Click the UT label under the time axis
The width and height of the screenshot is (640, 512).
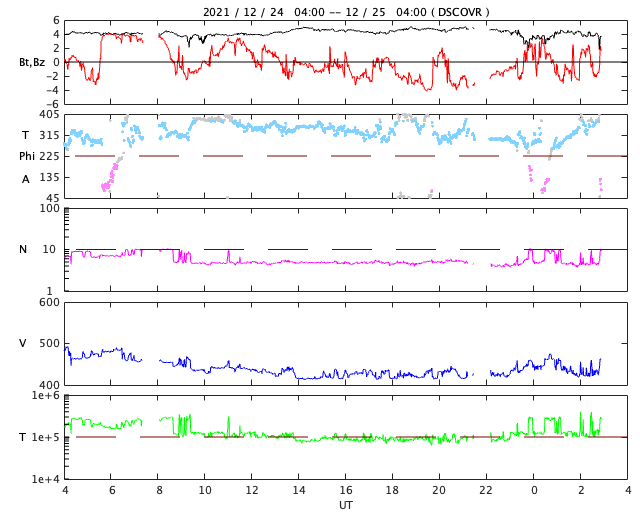pyautogui.click(x=346, y=505)
